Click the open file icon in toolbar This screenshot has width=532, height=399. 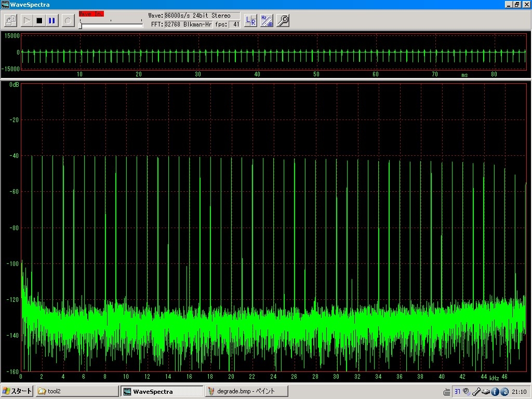click(11, 20)
